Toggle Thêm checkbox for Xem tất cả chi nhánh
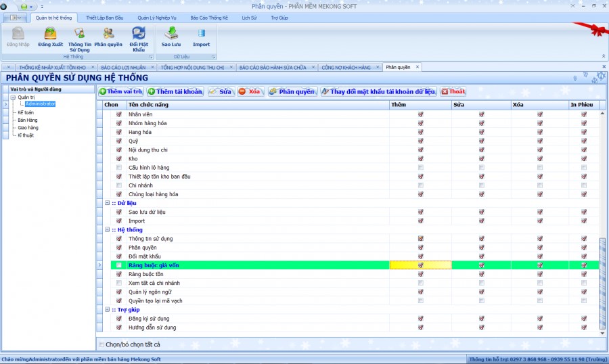 (x=421, y=283)
